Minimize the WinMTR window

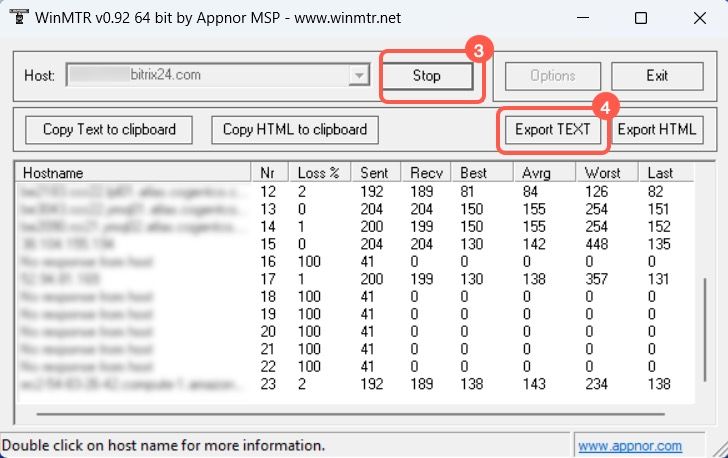coord(583,18)
